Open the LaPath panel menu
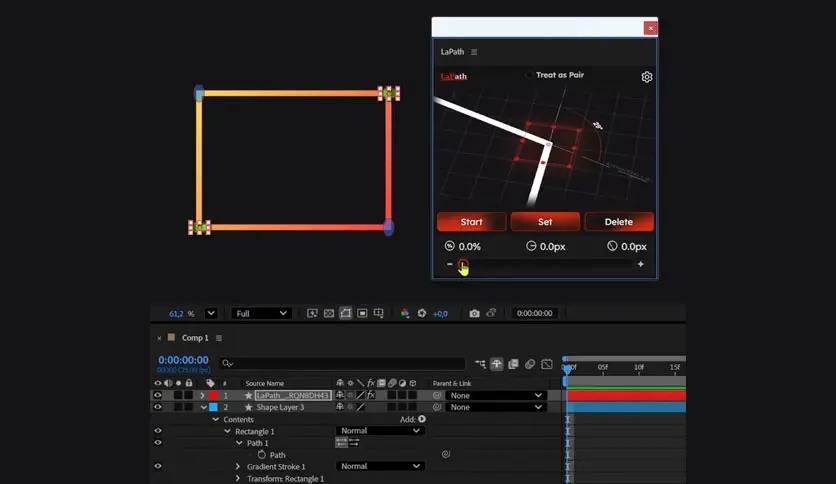The width and height of the screenshot is (836, 484). (474, 52)
